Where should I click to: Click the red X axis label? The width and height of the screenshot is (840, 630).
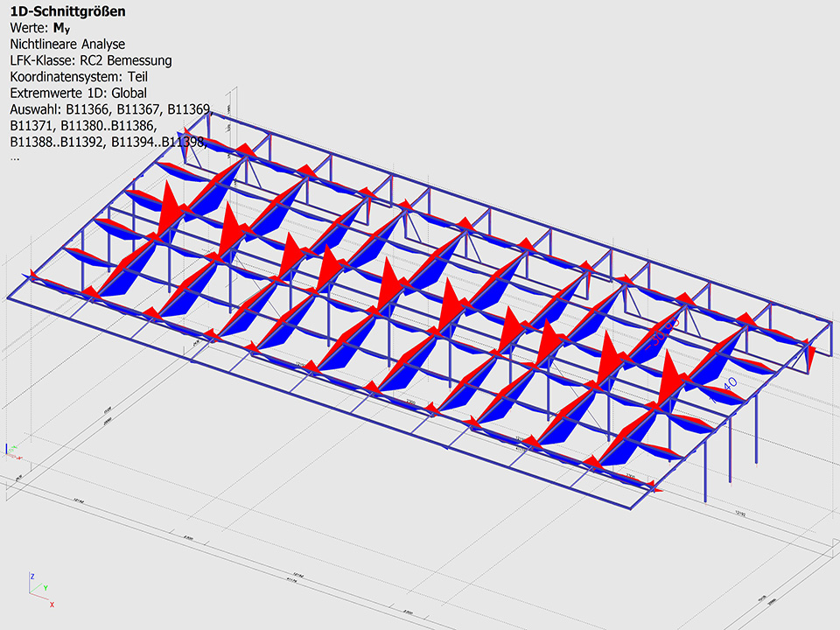pyautogui.click(x=52, y=604)
